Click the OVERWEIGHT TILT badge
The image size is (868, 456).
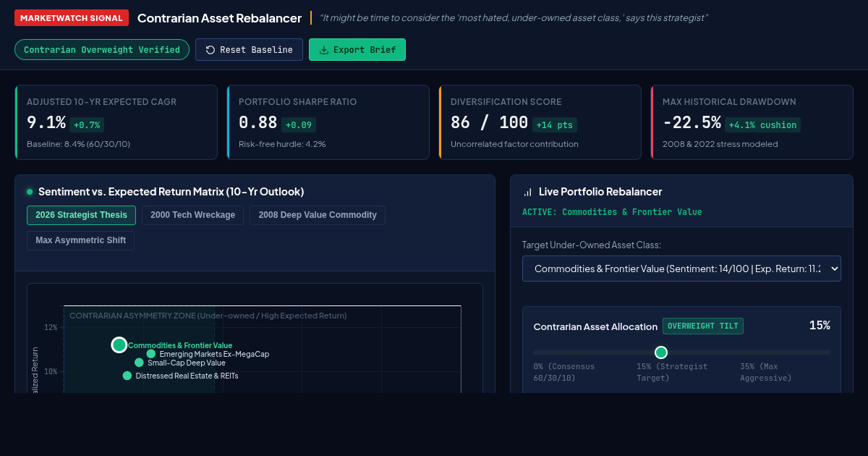pyautogui.click(x=703, y=326)
